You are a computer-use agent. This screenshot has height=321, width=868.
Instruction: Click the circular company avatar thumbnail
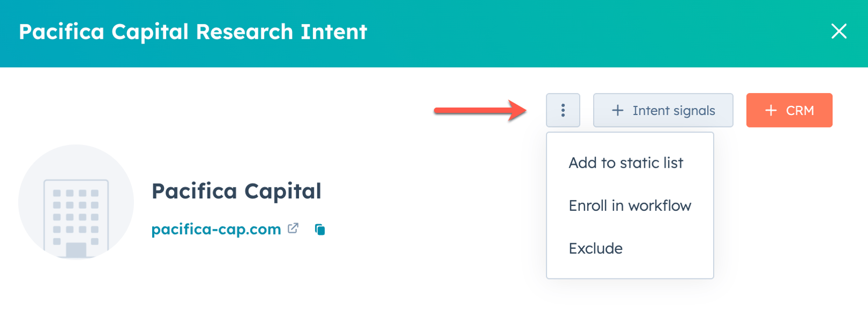pos(76,202)
